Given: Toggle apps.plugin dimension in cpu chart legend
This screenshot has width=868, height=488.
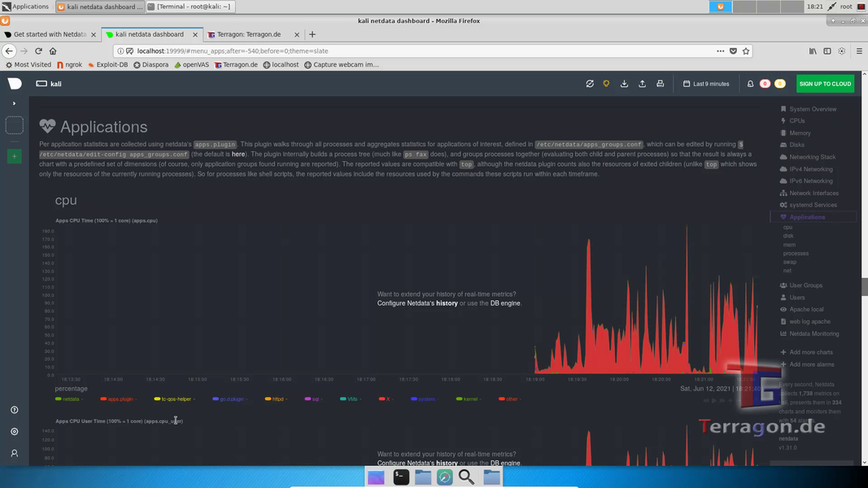Looking at the screenshot, I should point(117,399).
